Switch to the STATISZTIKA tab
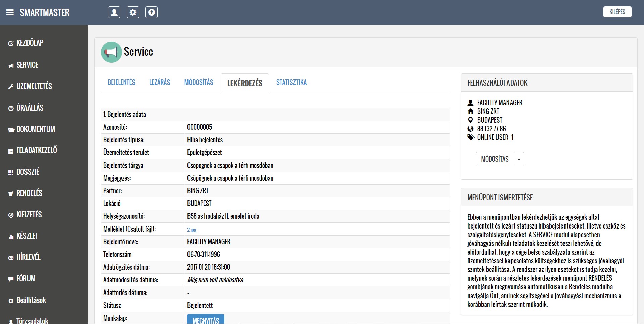644x324 pixels. [x=291, y=82]
